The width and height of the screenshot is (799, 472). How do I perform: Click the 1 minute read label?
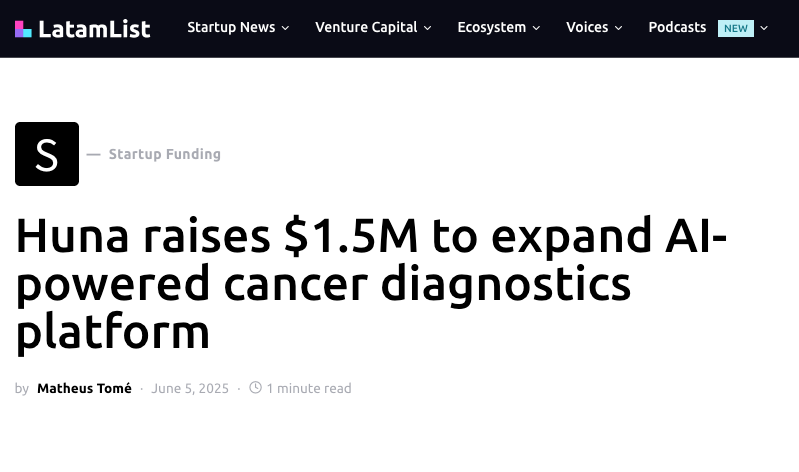coord(309,388)
